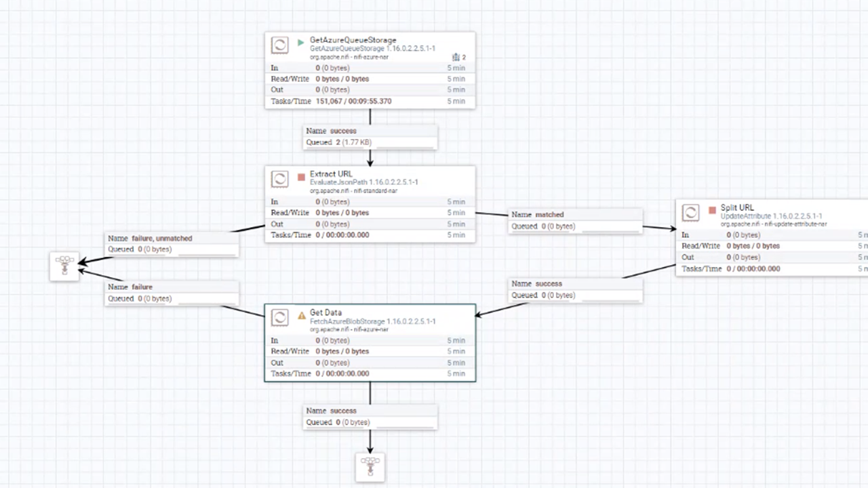Select the funnel below Get Data success
868x488 pixels.
pyautogui.click(x=370, y=467)
